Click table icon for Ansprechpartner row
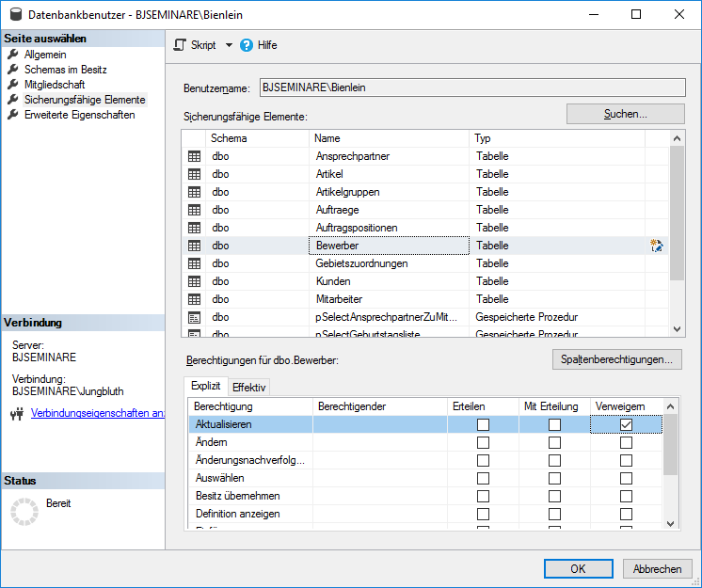This screenshot has width=702, height=588. point(195,156)
